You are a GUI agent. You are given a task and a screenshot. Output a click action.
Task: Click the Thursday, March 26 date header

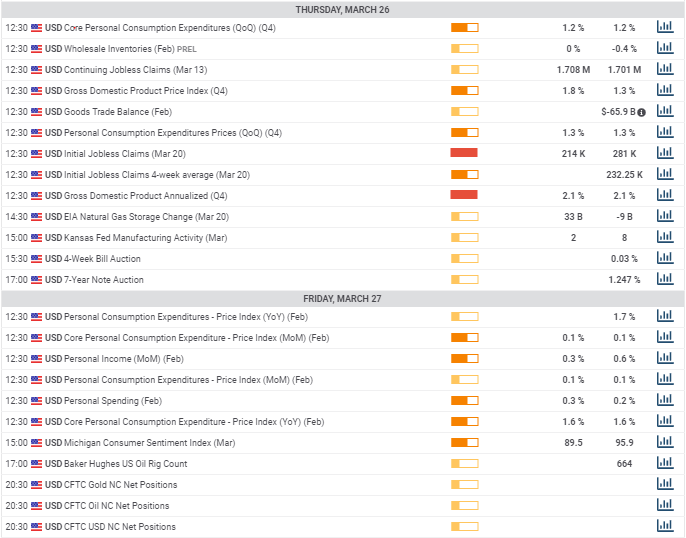(343, 9)
